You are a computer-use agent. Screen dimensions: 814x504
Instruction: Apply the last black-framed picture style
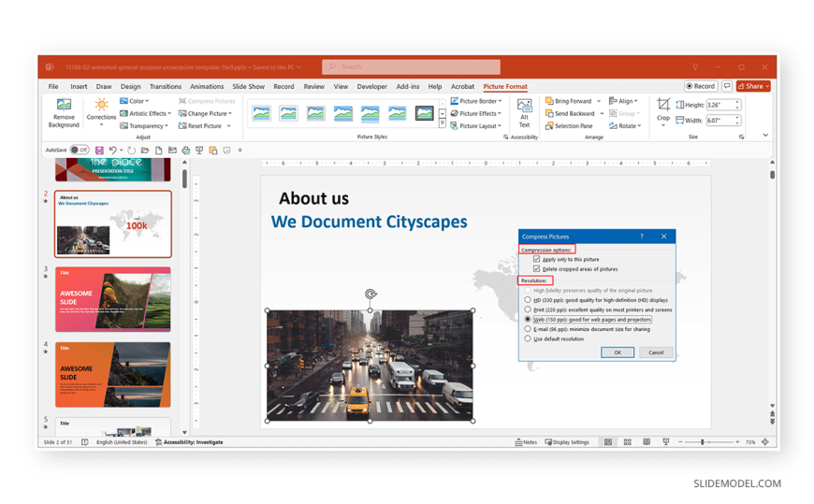click(x=424, y=113)
